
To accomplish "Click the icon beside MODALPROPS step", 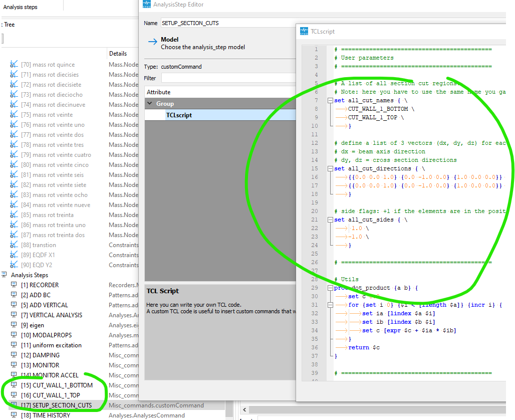I will pyautogui.click(x=14, y=335).
